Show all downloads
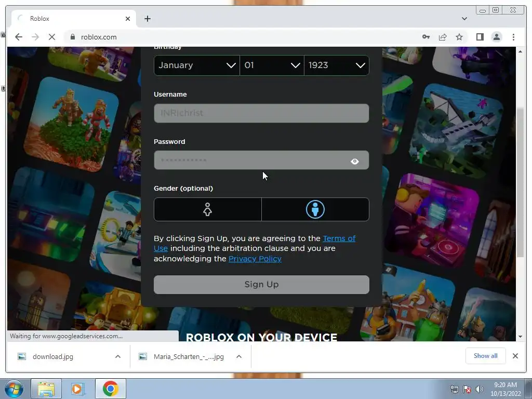Viewport: 532px width, 399px height. 486,356
